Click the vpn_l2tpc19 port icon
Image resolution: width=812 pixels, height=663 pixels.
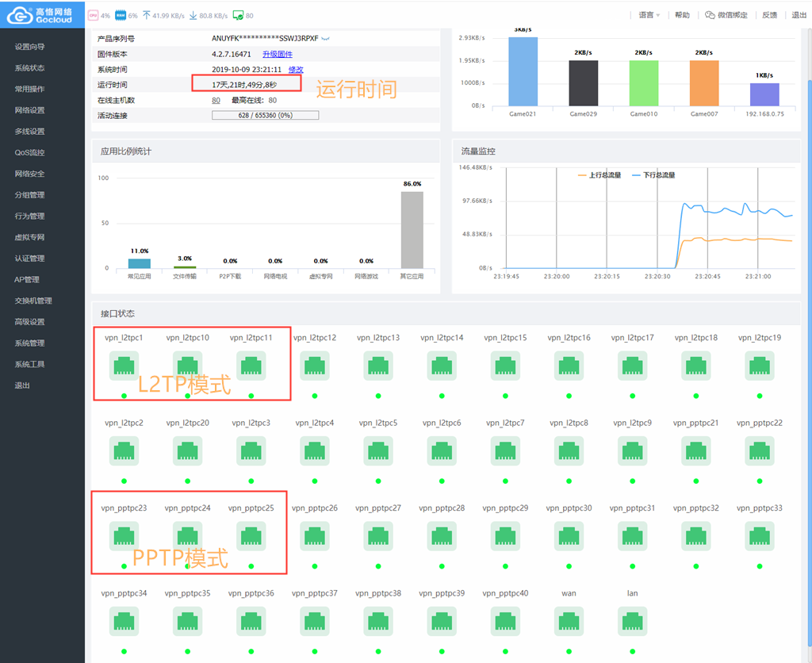(760, 366)
